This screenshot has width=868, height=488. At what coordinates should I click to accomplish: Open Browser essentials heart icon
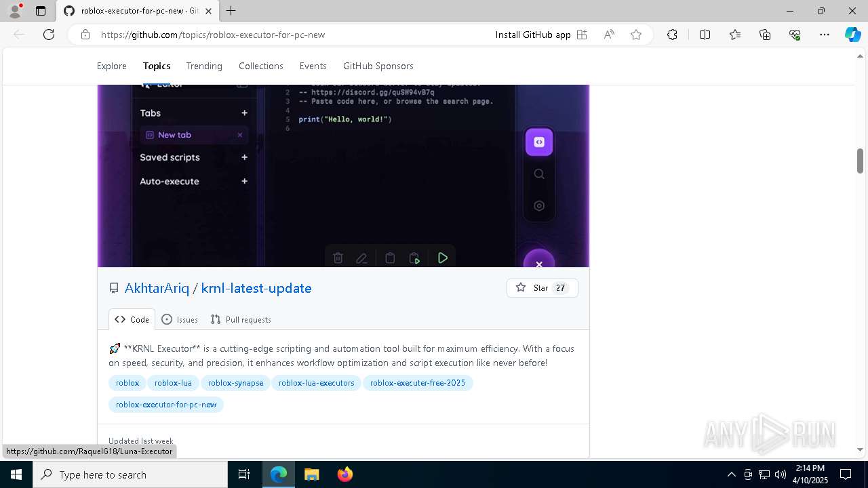coord(795,35)
